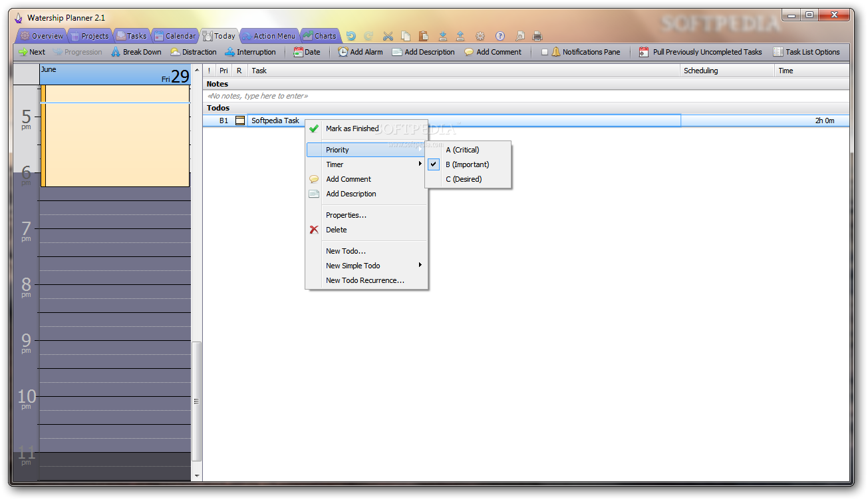Click the Next arrow toolbar button
The width and height of the screenshot is (868, 500).
[32, 52]
